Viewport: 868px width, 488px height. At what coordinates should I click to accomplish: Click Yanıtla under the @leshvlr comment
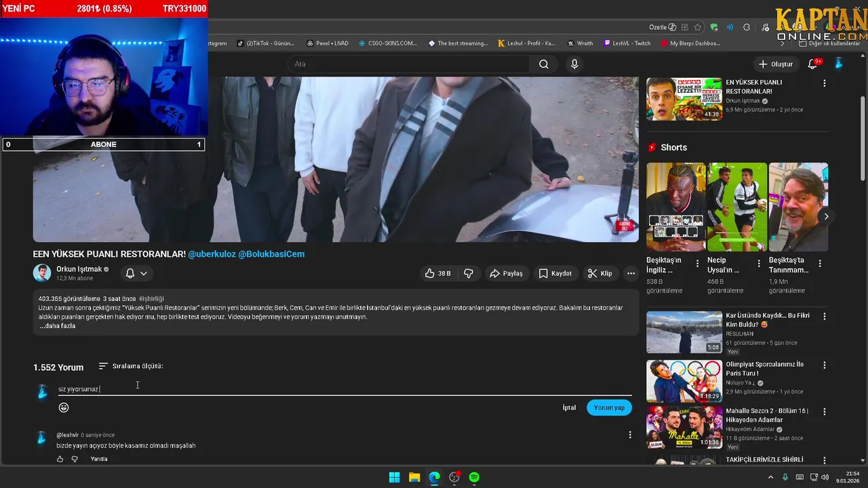(99, 459)
